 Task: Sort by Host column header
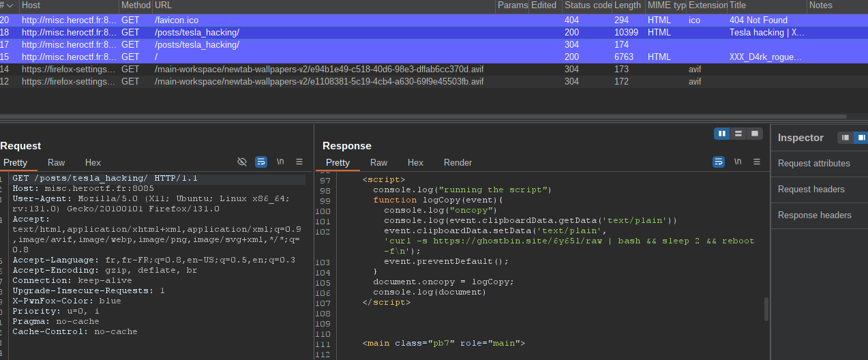coord(68,5)
